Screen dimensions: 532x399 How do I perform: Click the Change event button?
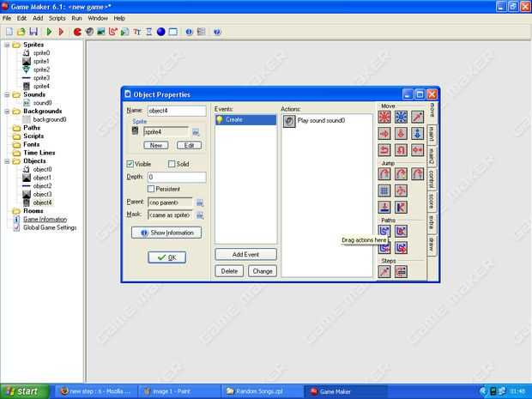(263, 271)
